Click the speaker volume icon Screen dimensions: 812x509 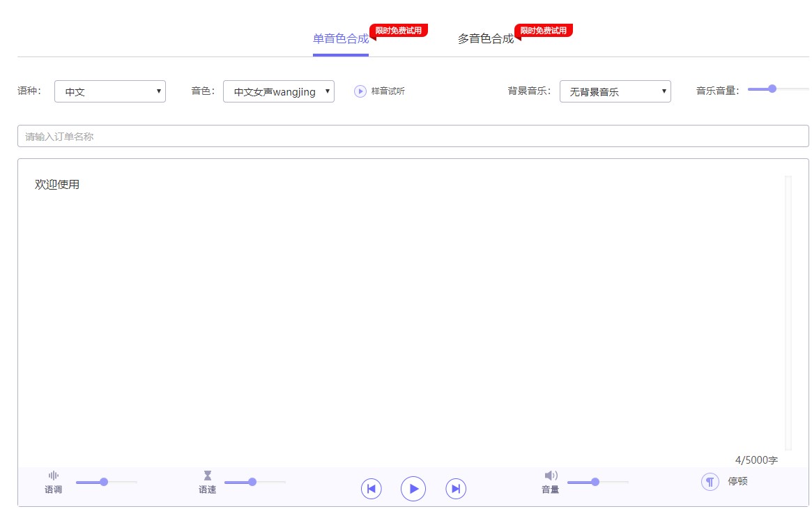(x=551, y=476)
